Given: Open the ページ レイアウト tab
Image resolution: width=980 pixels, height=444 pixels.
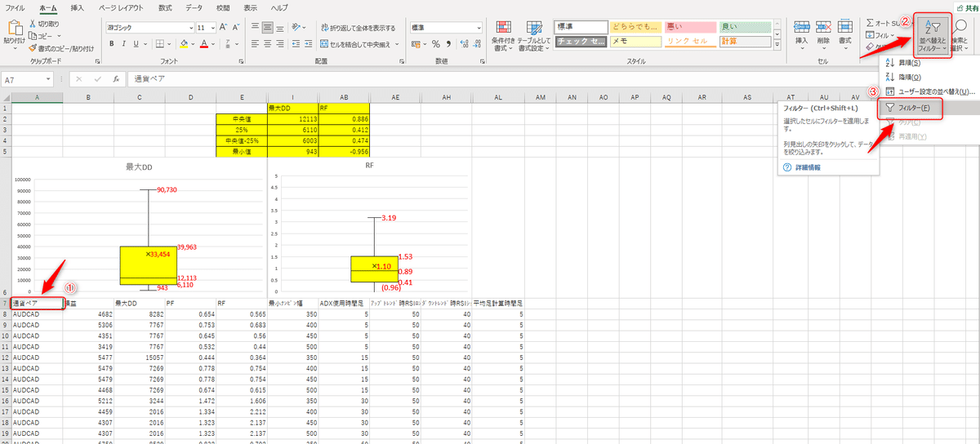Looking at the screenshot, I should pos(121,7).
